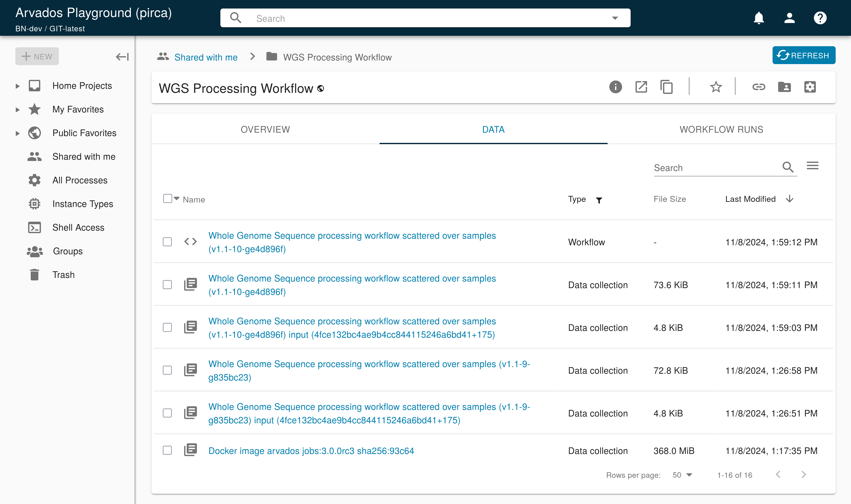This screenshot has width=851, height=504.
Task: Open the Shared with me breadcrumb link
Action: (206, 57)
